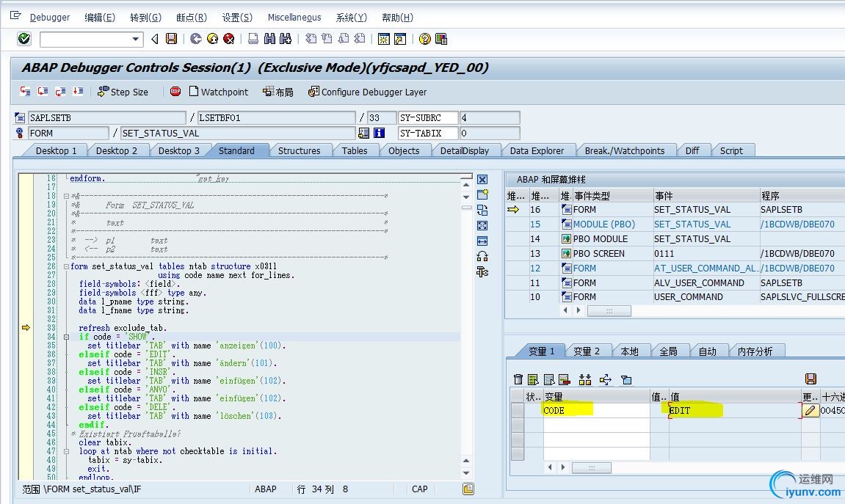Click the save icon in variables panel
Screen dimensions: 845x504
click(810, 379)
